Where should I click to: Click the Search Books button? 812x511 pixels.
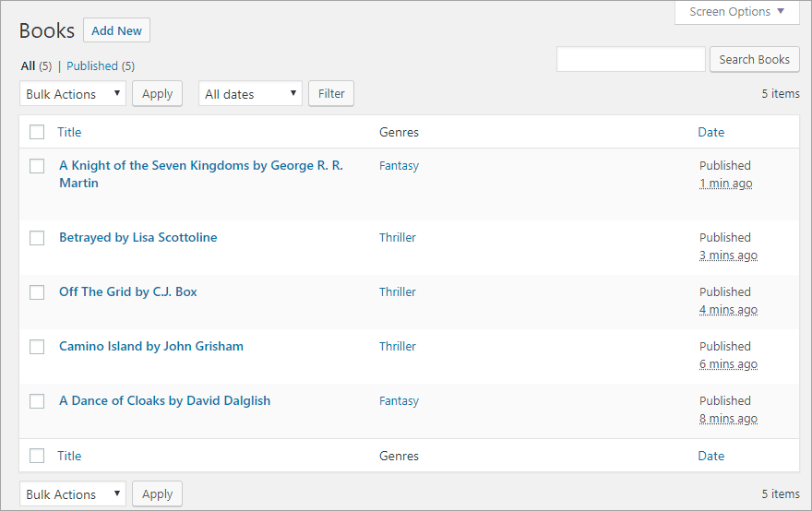[x=755, y=60]
